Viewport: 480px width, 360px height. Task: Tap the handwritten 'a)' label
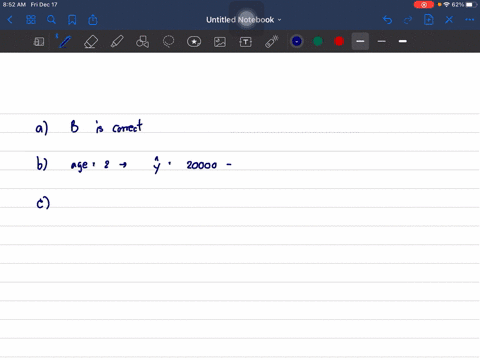pyautogui.click(x=42, y=128)
